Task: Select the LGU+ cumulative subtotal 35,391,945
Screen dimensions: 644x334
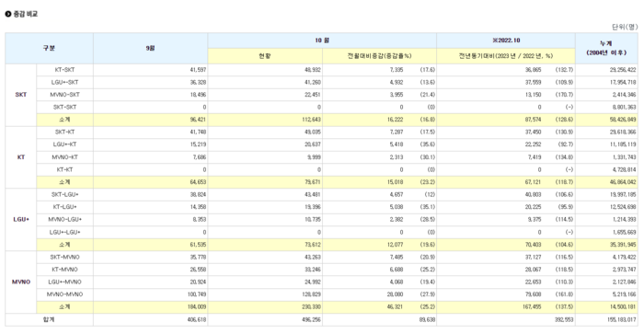Action: (x=623, y=245)
